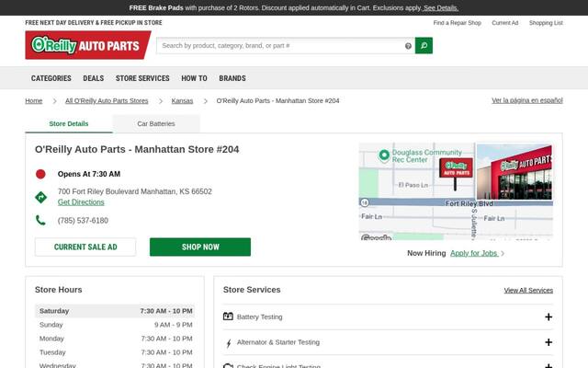
Task: Select the Store Details tab
Action: click(69, 123)
